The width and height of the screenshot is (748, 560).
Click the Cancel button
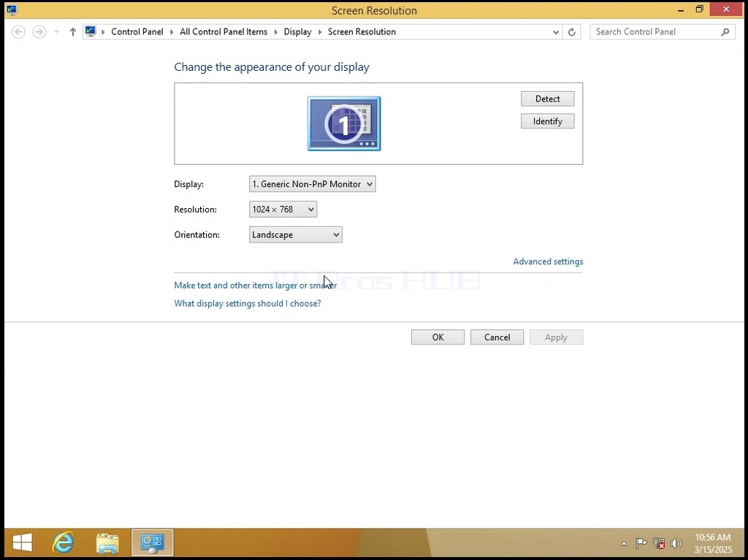click(497, 337)
